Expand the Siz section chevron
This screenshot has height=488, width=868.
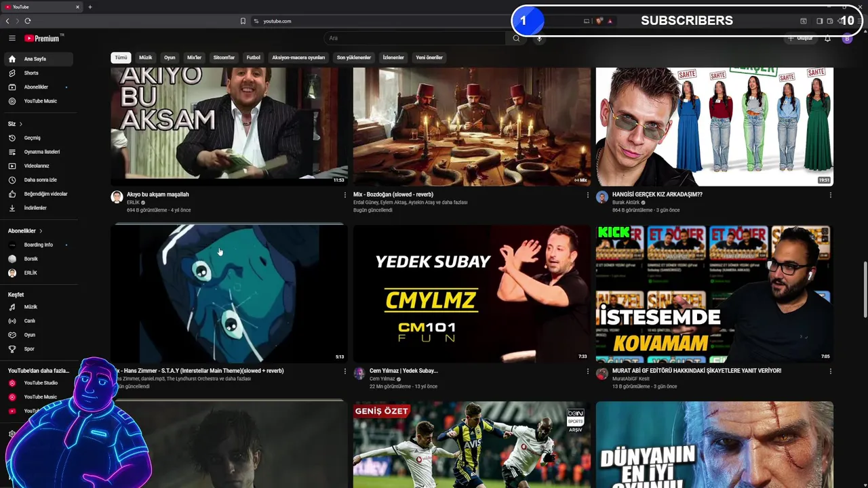point(21,124)
